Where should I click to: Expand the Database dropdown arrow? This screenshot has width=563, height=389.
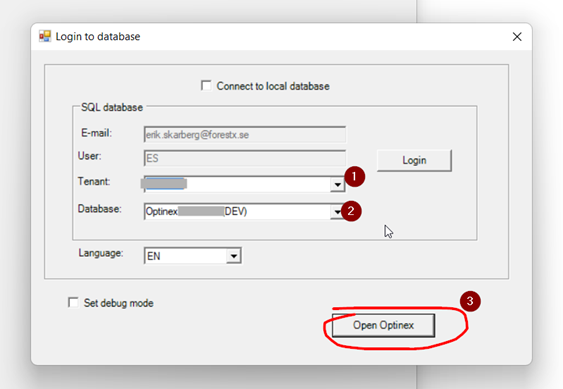tap(336, 212)
